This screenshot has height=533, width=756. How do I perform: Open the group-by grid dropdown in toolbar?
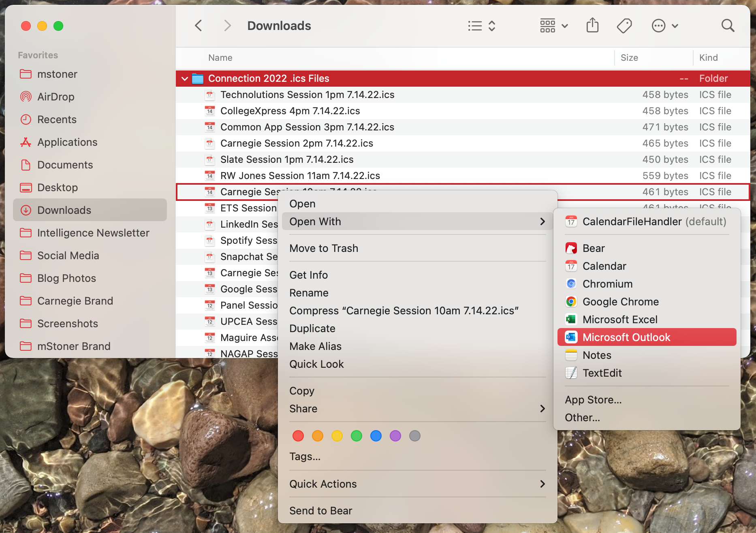[x=554, y=26]
